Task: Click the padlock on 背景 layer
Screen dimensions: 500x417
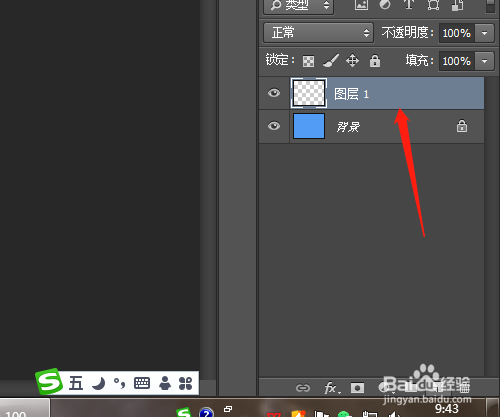Action: point(462,126)
